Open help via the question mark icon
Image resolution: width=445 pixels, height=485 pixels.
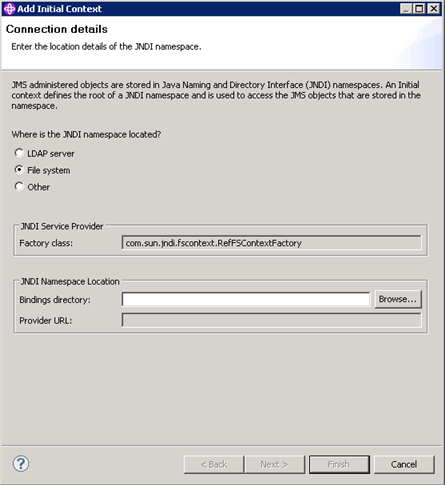pos(21,464)
